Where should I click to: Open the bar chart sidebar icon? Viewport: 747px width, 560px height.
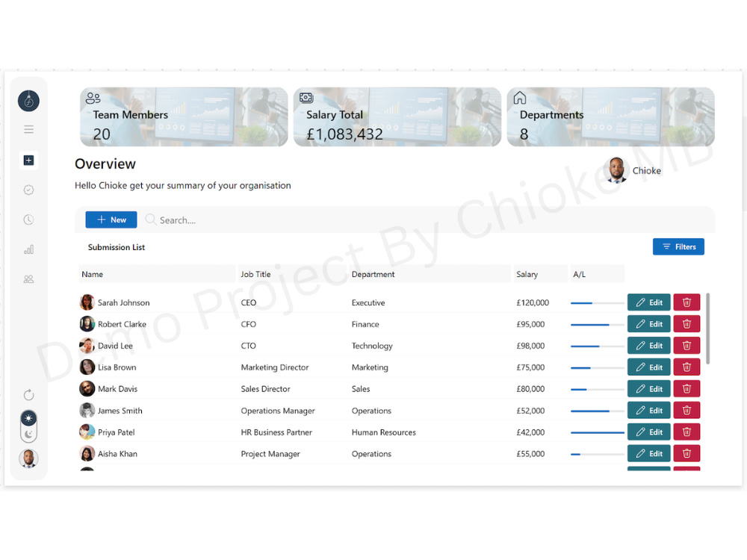(28, 249)
